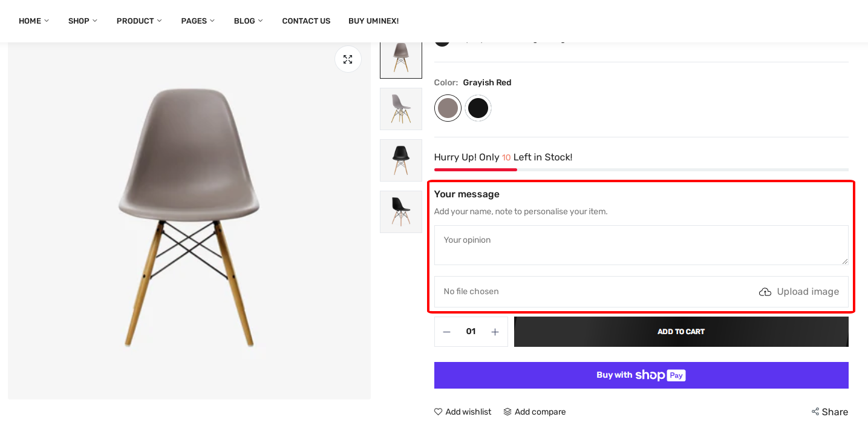Screen dimensions: 868x434
Task: Click the Add wishlist heart icon
Action: 439,412
